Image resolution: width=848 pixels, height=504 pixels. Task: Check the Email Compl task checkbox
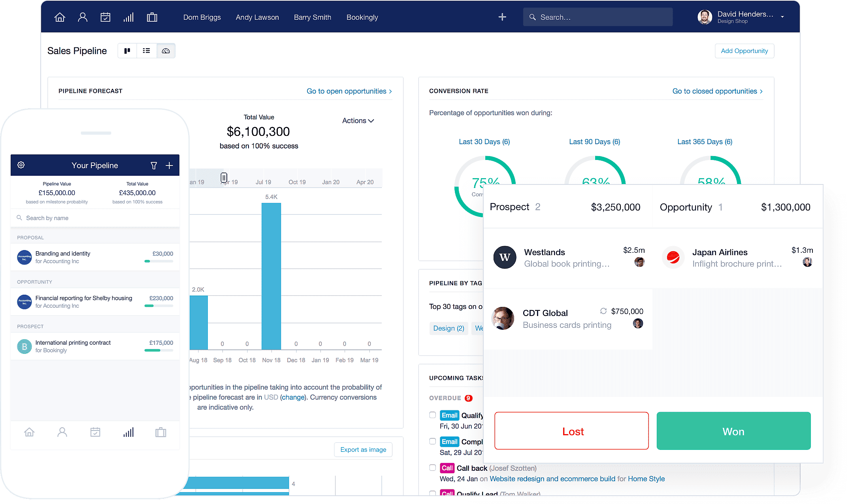tap(433, 442)
